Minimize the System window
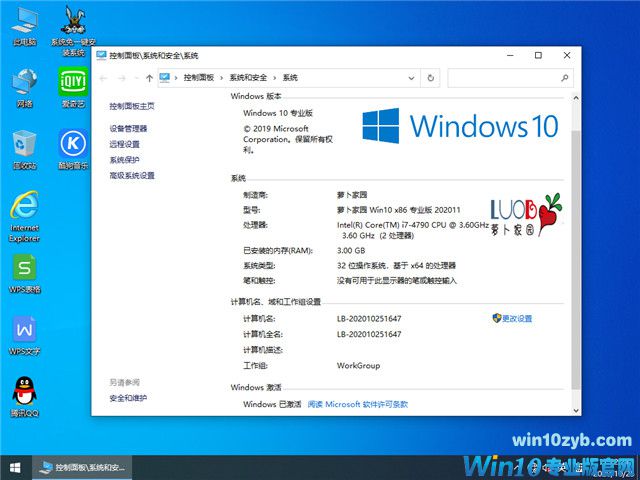The height and width of the screenshot is (480, 640). 510,56
